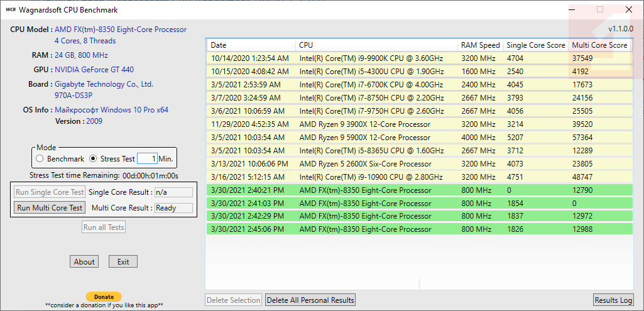Click the board model 970A-DS3P
Image resolution: width=644 pixels, height=311 pixels.
pyautogui.click(x=74, y=95)
